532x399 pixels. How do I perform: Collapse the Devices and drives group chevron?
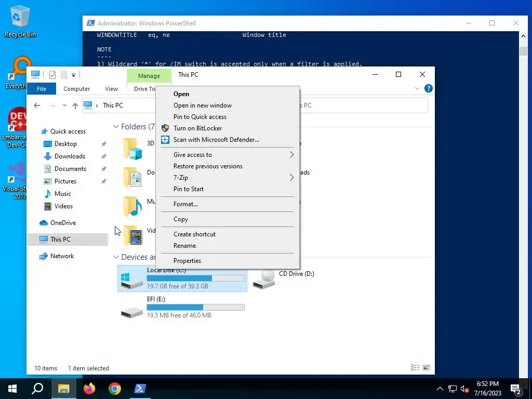(116, 257)
